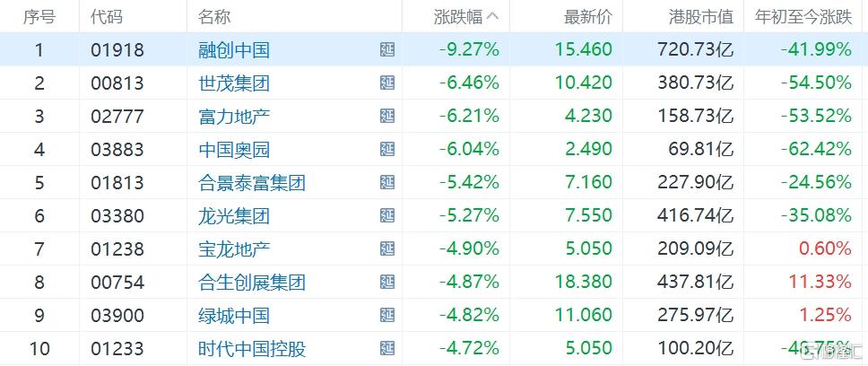Screen dimensions: 868x366
Task: Click the delay icon beside 合生创展集团
Action: click(387, 283)
